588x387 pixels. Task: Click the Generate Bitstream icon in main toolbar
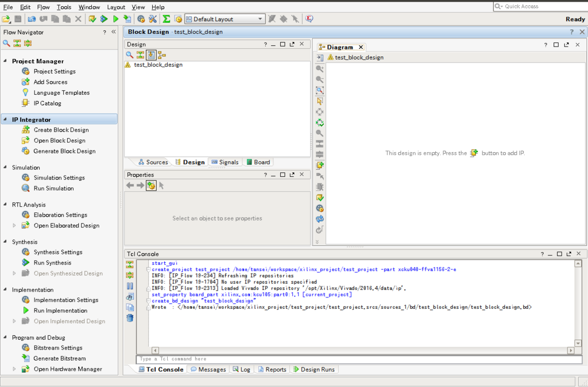[x=127, y=19]
